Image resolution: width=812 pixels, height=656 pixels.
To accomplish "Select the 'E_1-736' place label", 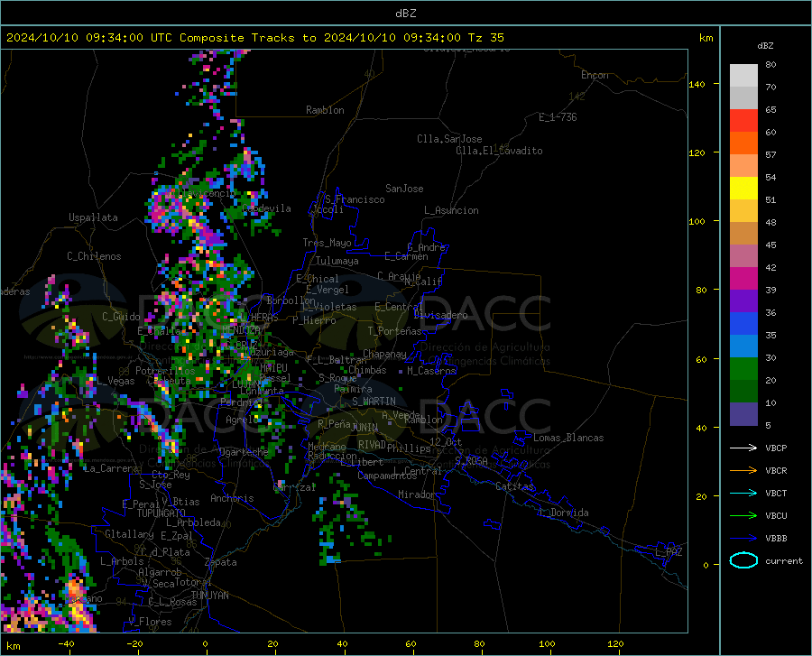I will [x=558, y=117].
